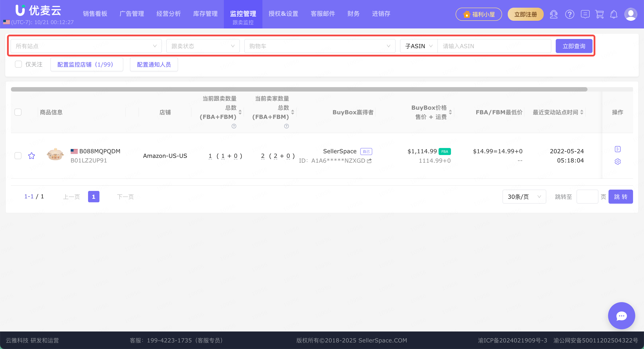The image size is (644, 349).
Task: Favorite product B088MQPQDM with star icon
Action: click(32, 156)
